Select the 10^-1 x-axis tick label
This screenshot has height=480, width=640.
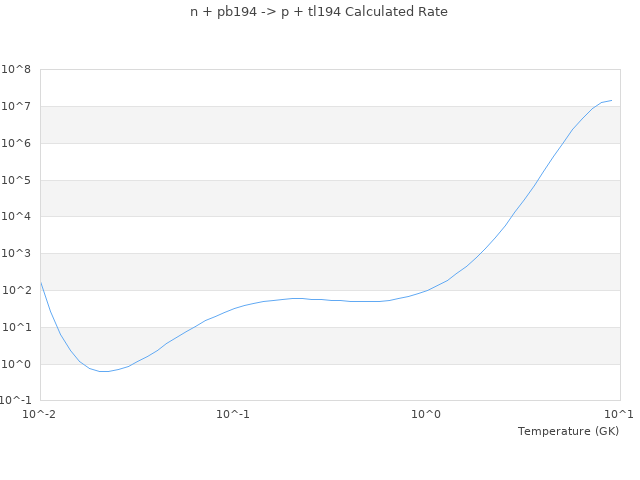[x=233, y=414]
